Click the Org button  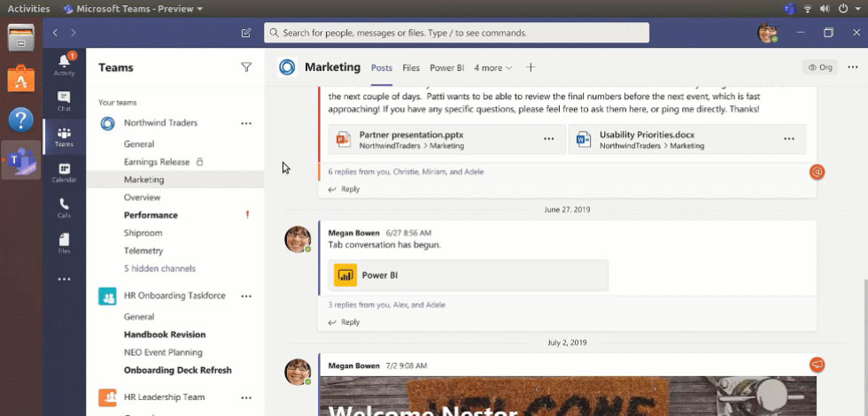(819, 67)
